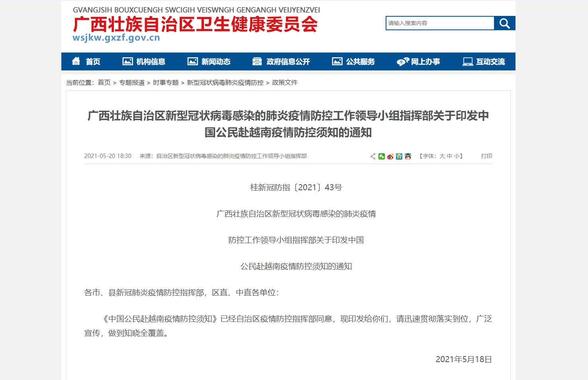Share via QQ penguin icon
This screenshot has height=380, width=588.
pos(408,156)
